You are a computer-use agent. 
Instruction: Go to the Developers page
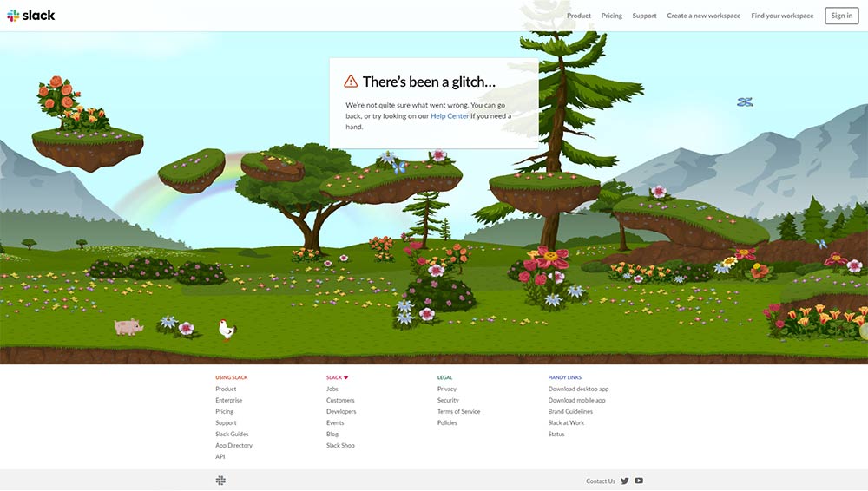pyautogui.click(x=341, y=412)
